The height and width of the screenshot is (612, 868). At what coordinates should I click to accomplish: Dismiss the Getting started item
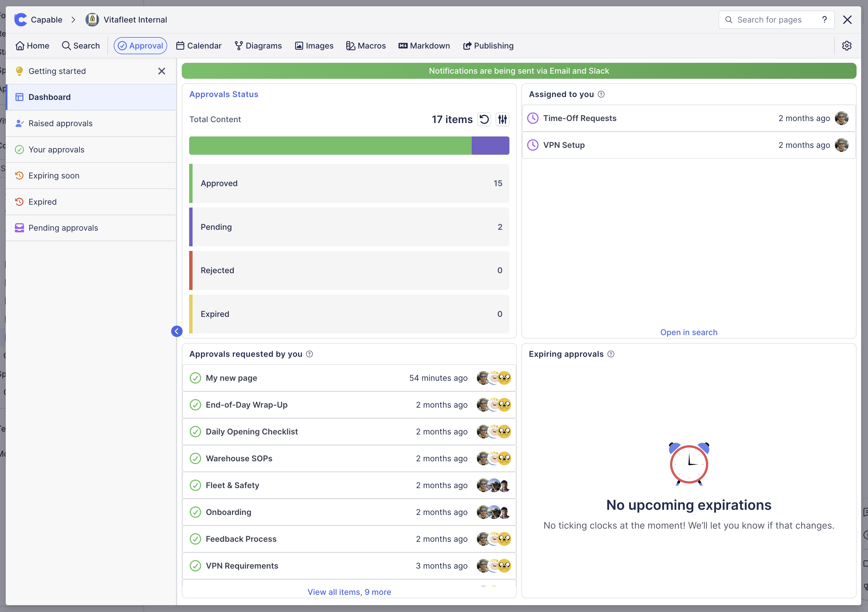pos(161,71)
